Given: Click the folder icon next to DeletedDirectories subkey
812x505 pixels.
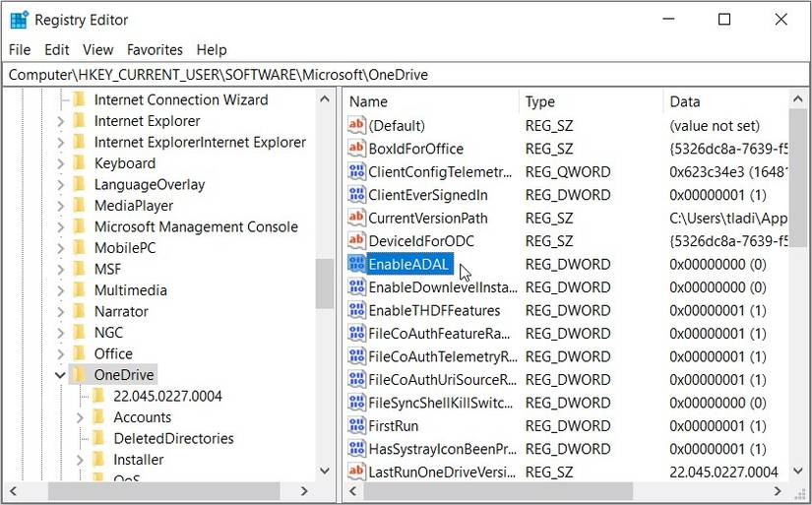Looking at the screenshot, I should pos(98,438).
